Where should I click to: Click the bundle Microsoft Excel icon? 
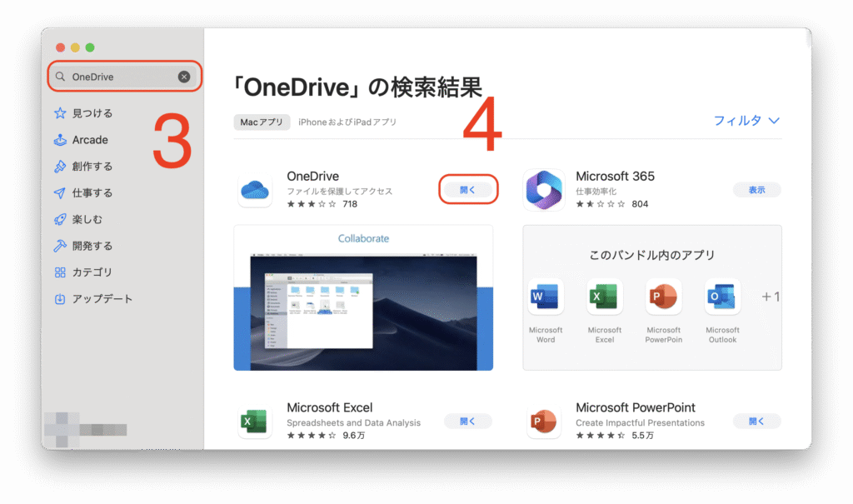click(x=605, y=297)
